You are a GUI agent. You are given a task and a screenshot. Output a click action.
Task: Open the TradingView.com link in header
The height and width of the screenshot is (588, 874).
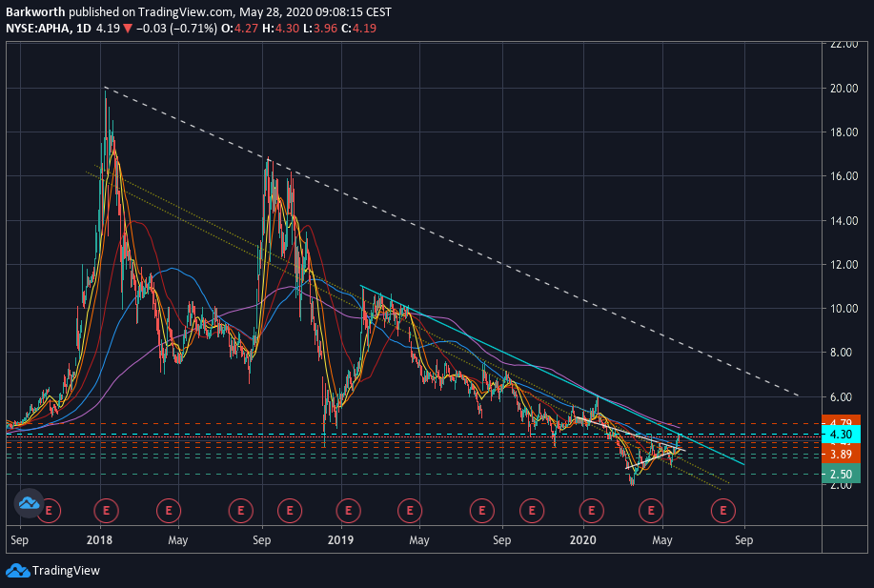click(185, 11)
